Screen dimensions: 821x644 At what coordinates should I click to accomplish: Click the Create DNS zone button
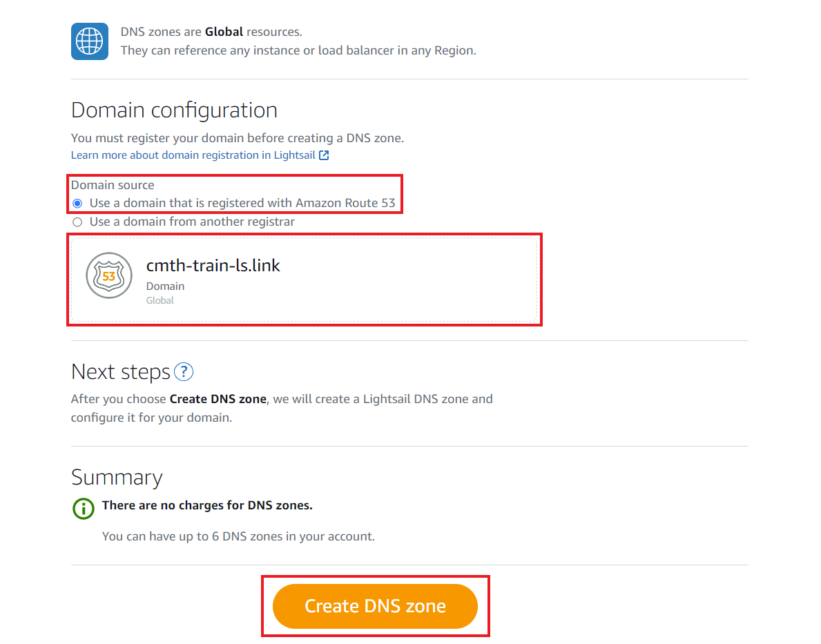click(x=375, y=606)
